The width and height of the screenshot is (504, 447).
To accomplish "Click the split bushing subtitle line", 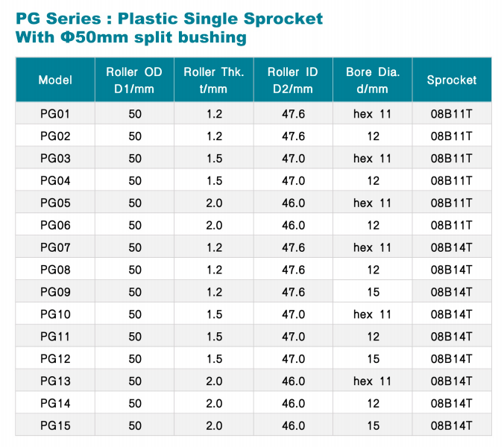I will (x=130, y=37).
